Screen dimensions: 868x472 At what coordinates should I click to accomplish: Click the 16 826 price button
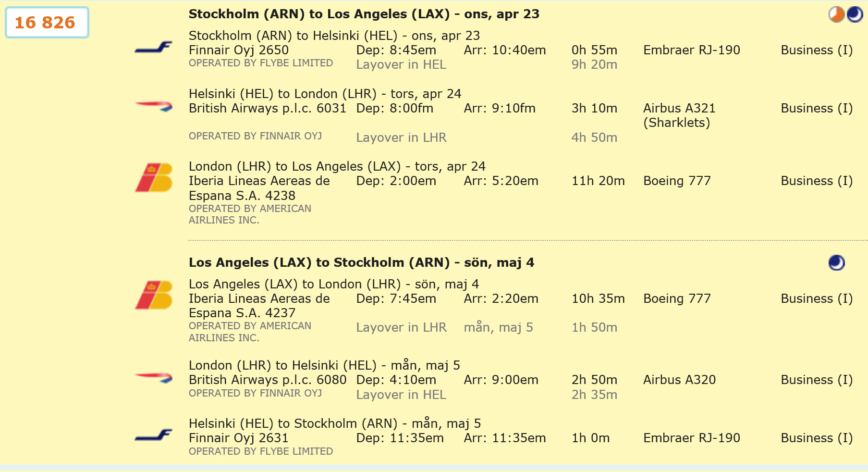tap(47, 23)
